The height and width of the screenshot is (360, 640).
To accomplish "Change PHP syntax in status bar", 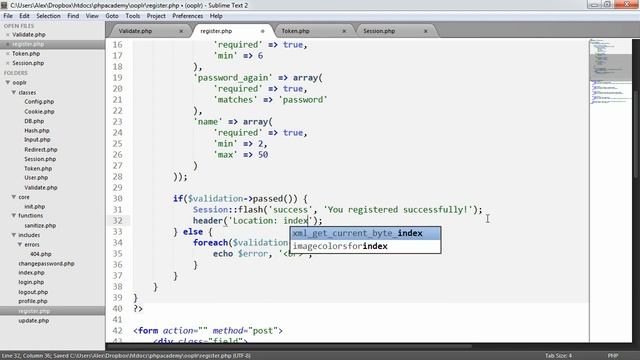I will [x=613, y=356].
